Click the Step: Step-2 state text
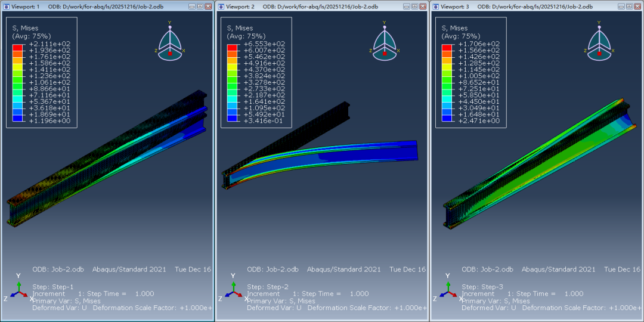The image size is (644, 322). click(x=268, y=287)
